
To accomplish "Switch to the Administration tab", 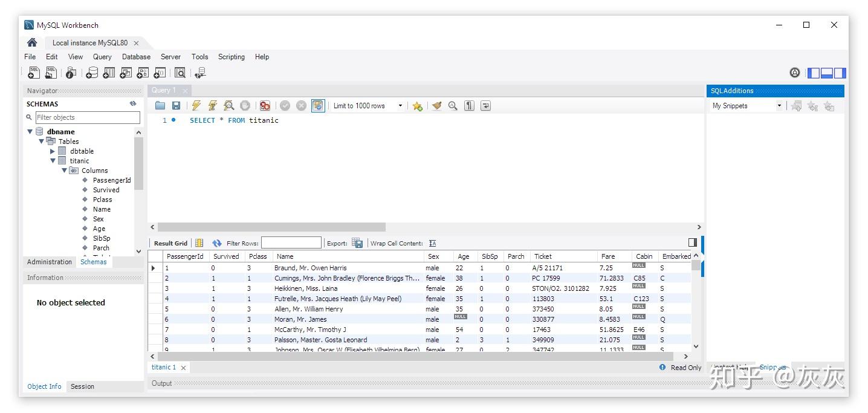I will pos(50,262).
